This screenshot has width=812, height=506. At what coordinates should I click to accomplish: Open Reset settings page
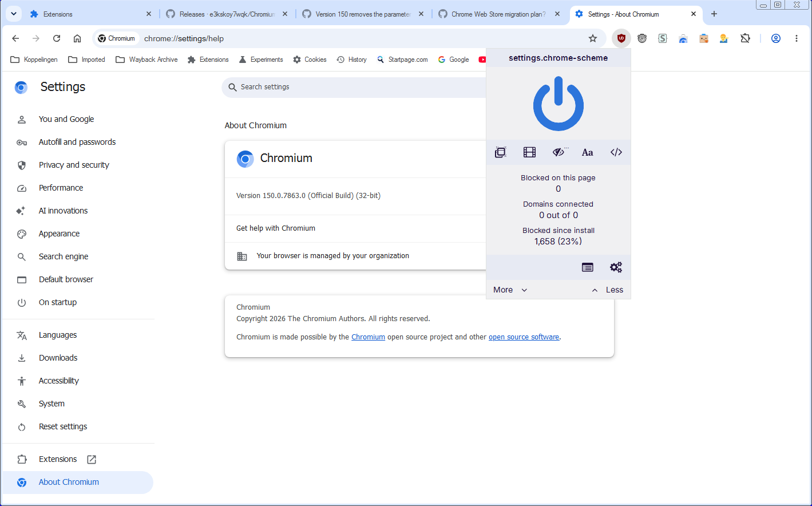tap(78, 426)
